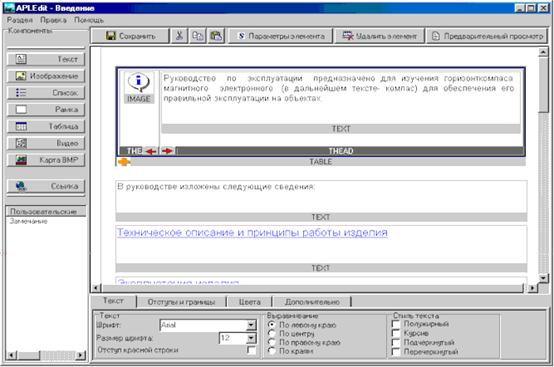Add a Карта BMP component
Image resolution: width=554 pixels, height=367 pixels.
coord(46,160)
